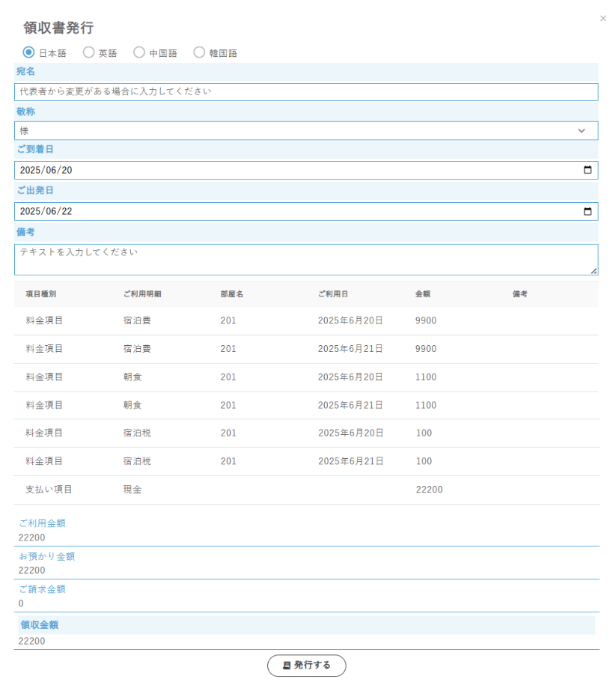The image size is (616, 688).
Task: Click the ご利用日 column header
Action: [x=332, y=294]
